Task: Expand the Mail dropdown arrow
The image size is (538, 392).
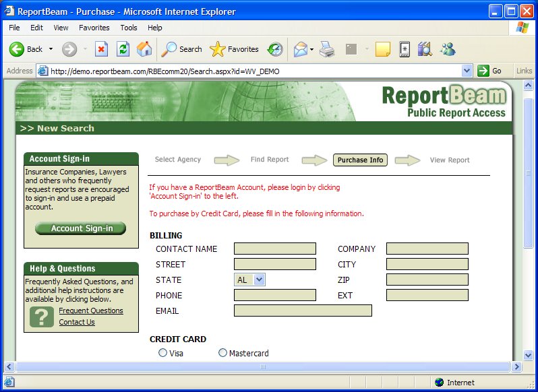Action: (311, 50)
